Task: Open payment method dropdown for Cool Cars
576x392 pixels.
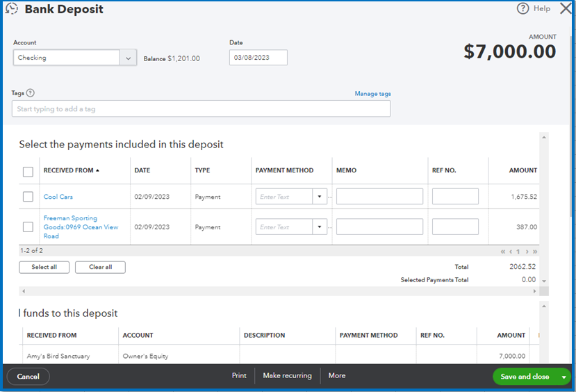Action: (320, 197)
